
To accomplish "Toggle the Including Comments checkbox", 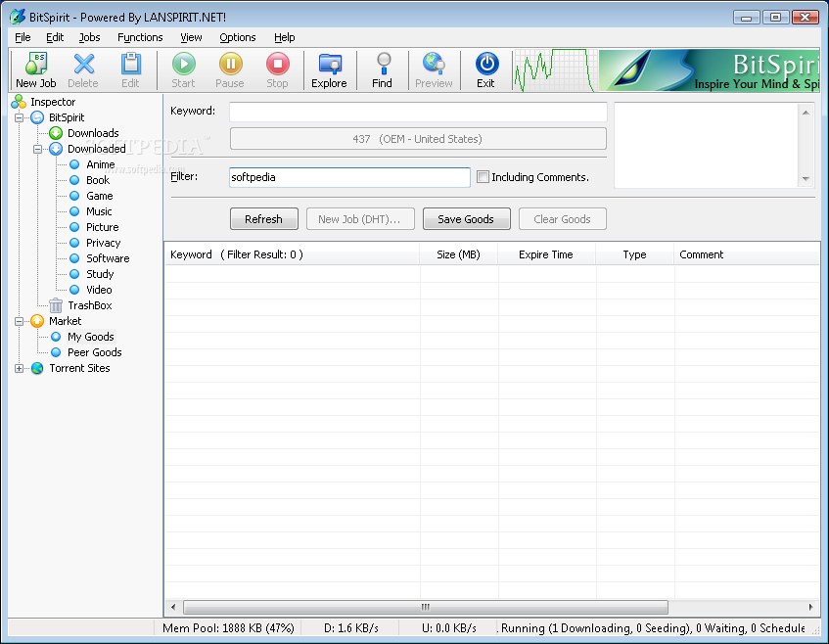I will (483, 176).
